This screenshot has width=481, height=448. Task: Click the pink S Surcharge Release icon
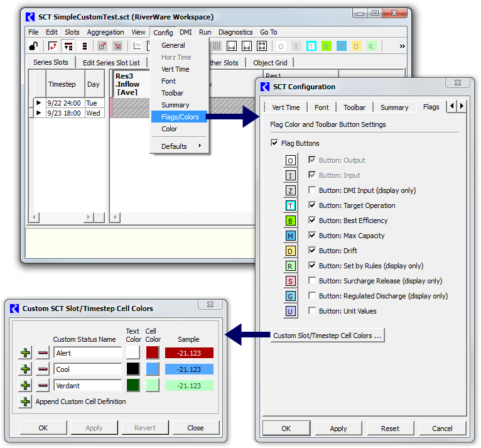click(x=290, y=281)
